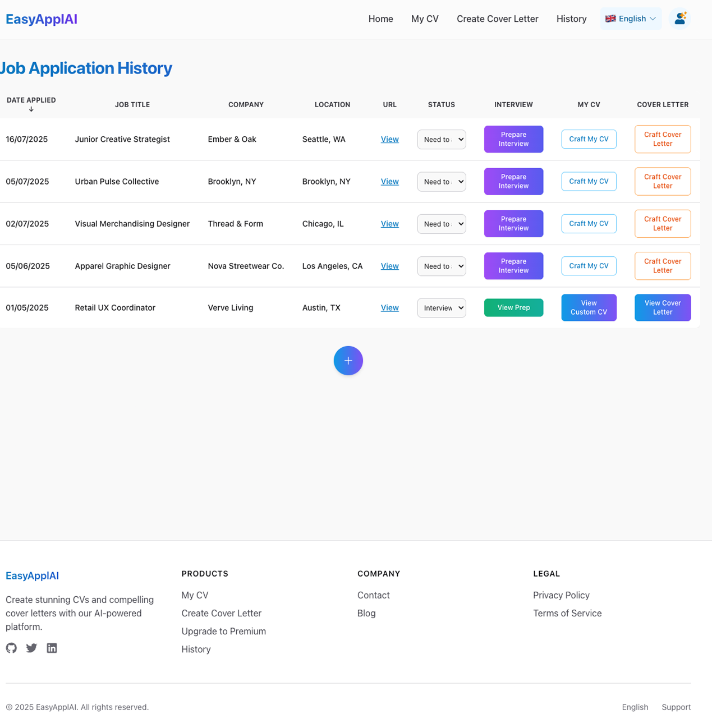Open the user profile avatar icon

(680, 19)
